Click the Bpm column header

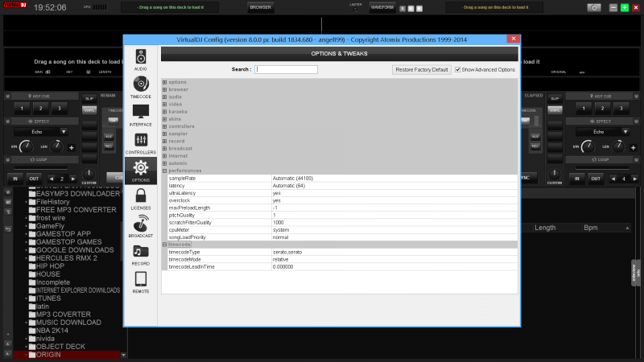[x=591, y=228]
